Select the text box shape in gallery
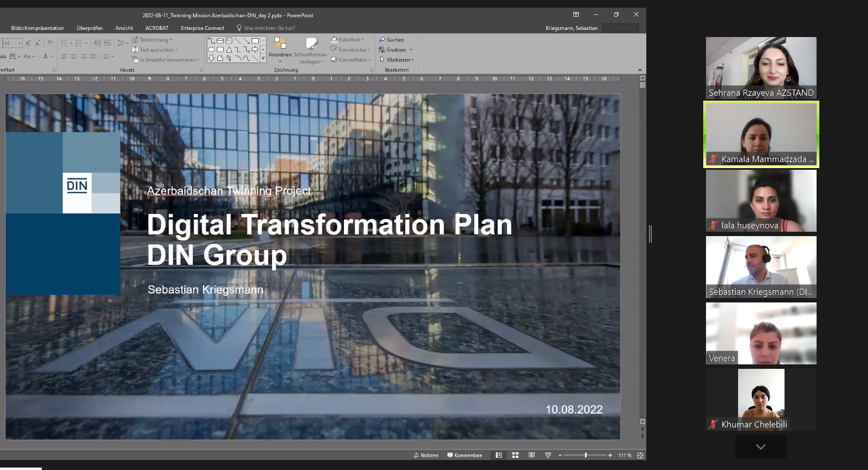The width and height of the screenshot is (868, 470). tap(229, 41)
